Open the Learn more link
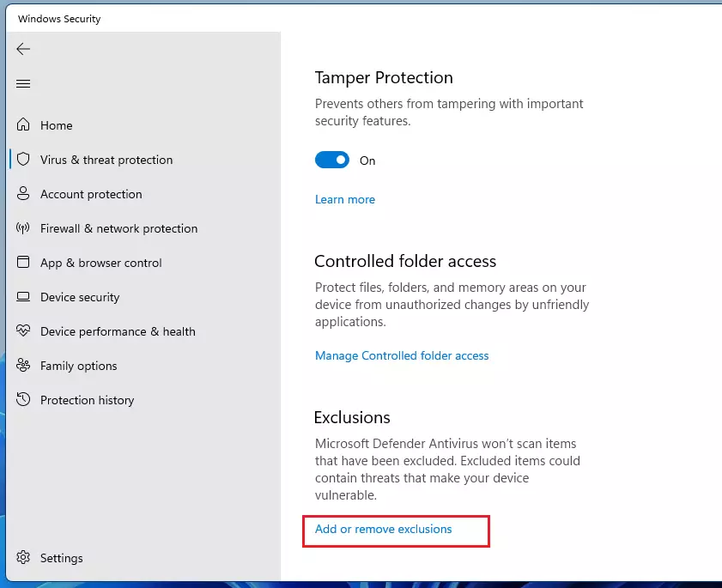This screenshot has width=722, height=588. point(345,199)
